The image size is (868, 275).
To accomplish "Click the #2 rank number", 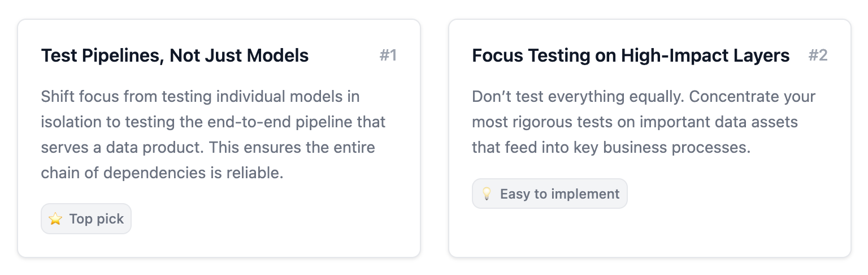I will click(x=818, y=55).
